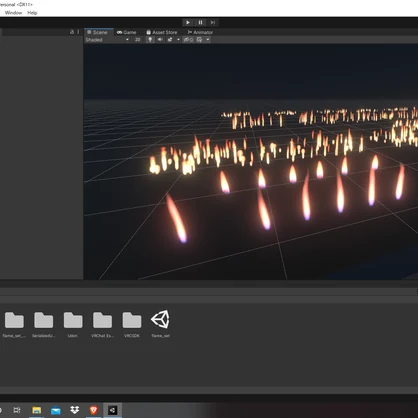Screen dimensions: 418x418
Task: Select the VRCSDK folder in Project
Action: pyautogui.click(x=132, y=320)
